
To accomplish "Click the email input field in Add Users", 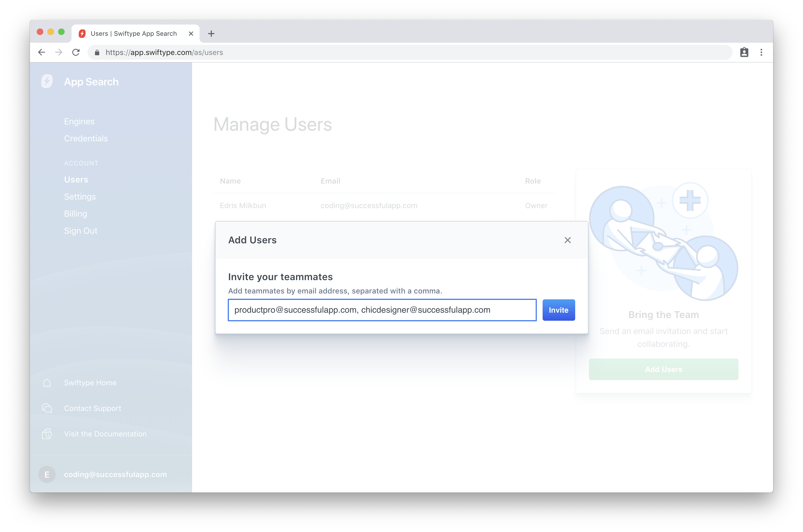I will [x=383, y=309].
